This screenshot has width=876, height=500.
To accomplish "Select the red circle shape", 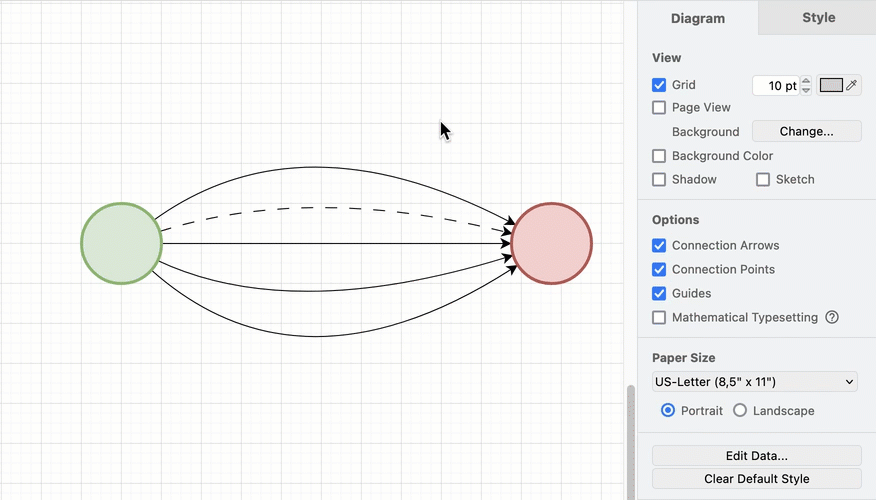I will click(x=551, y=244).
